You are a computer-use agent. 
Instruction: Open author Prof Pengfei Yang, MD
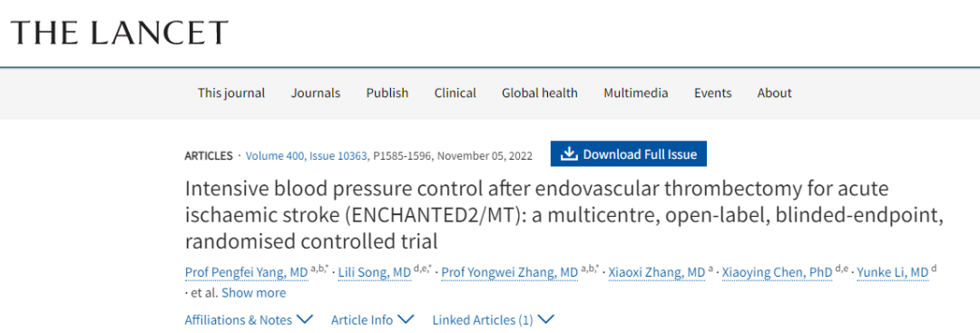pyautogui.click(x=246, y=272)
